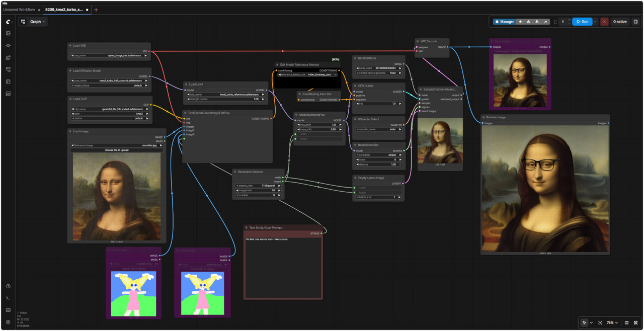Adjust the denoise value in BasicScheduler
The image size is (644, 331).
[378, 164]
